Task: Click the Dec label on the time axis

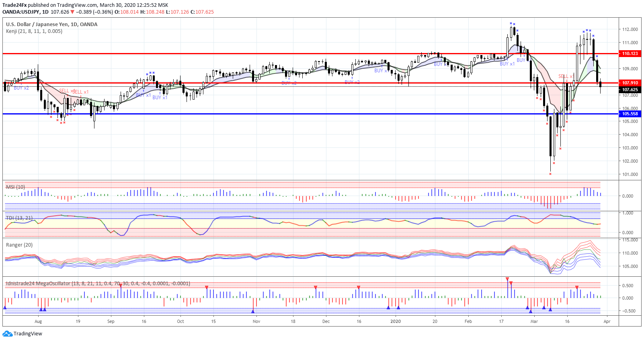Action: [326, 321]
